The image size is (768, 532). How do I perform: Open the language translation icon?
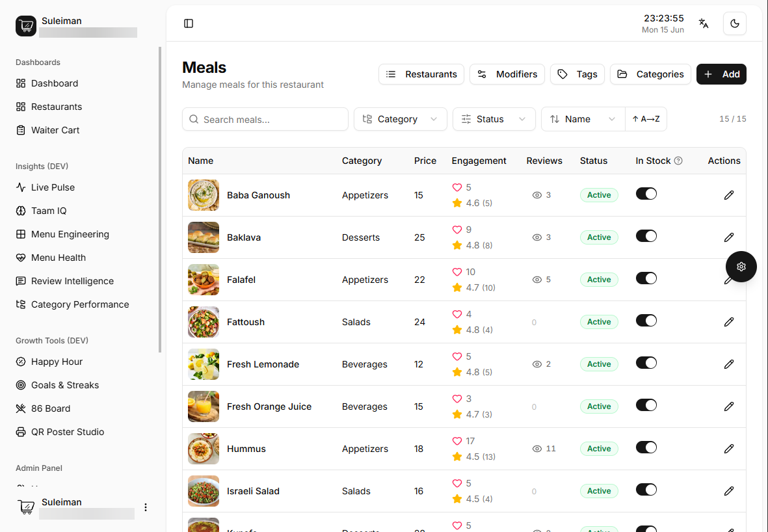pyautogui.click(x=704, y=23)
